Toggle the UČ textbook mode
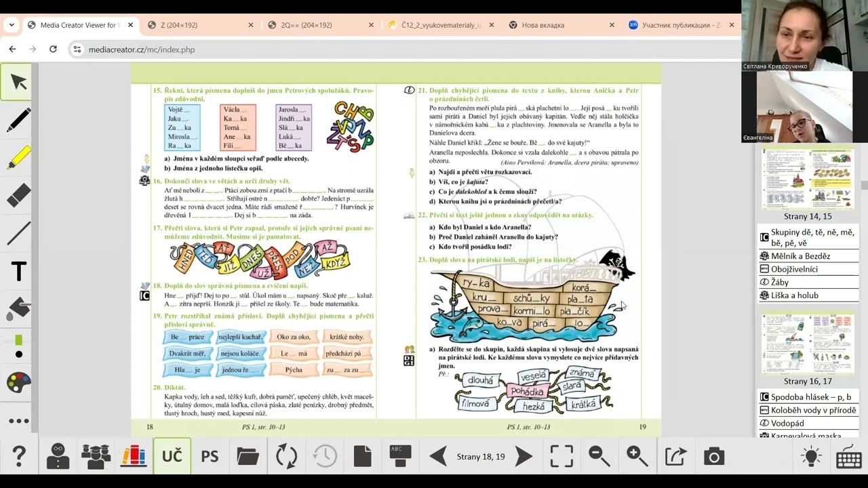The height and width of the screenshot is (488, 868). click(172, 457)
